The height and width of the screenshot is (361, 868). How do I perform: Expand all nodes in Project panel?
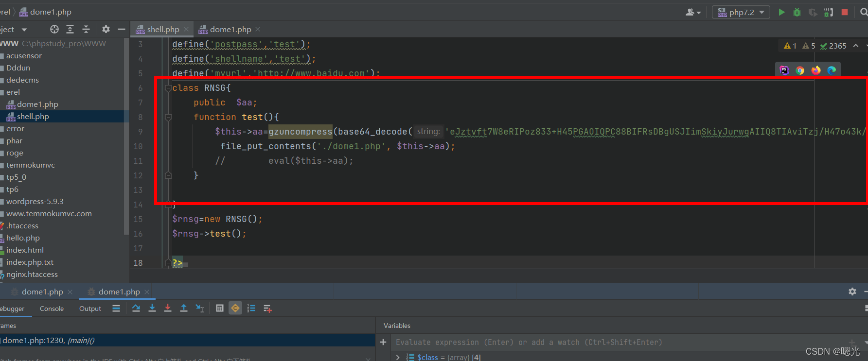pos(70,29)
